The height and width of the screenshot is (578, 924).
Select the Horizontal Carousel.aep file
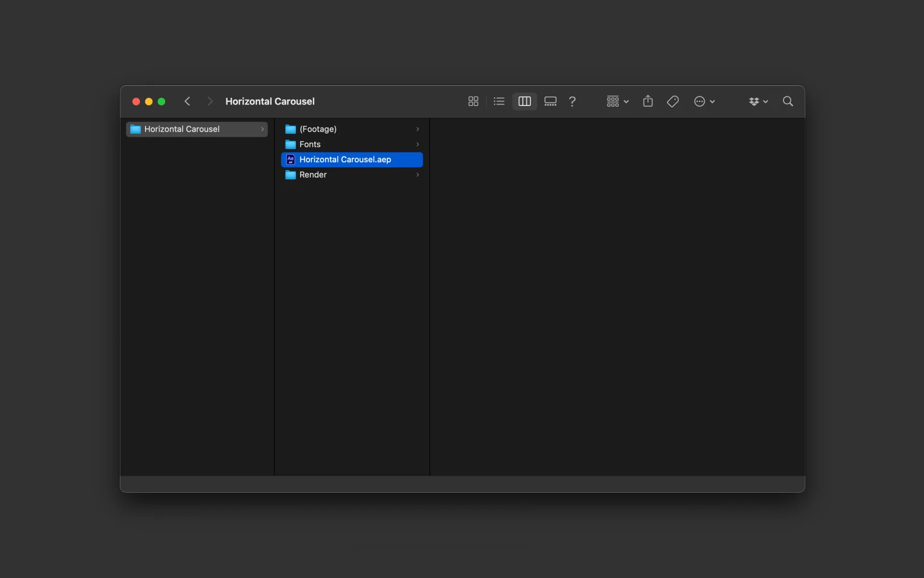point(352,160)
